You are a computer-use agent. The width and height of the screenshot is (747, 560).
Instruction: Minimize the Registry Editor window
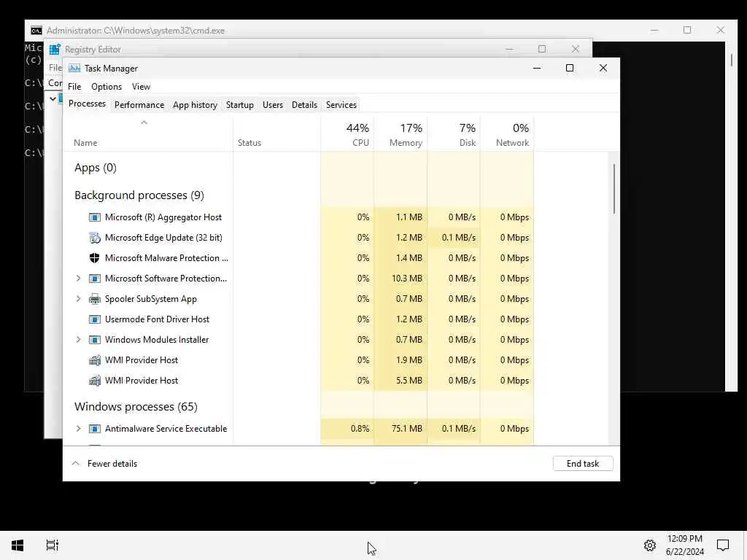(x=509, y=49)
